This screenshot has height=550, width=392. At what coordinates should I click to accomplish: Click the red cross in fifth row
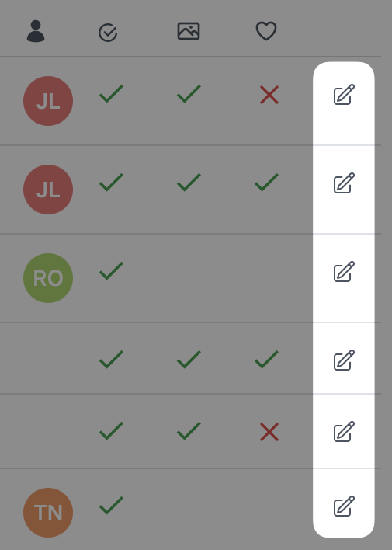[269, 432]
